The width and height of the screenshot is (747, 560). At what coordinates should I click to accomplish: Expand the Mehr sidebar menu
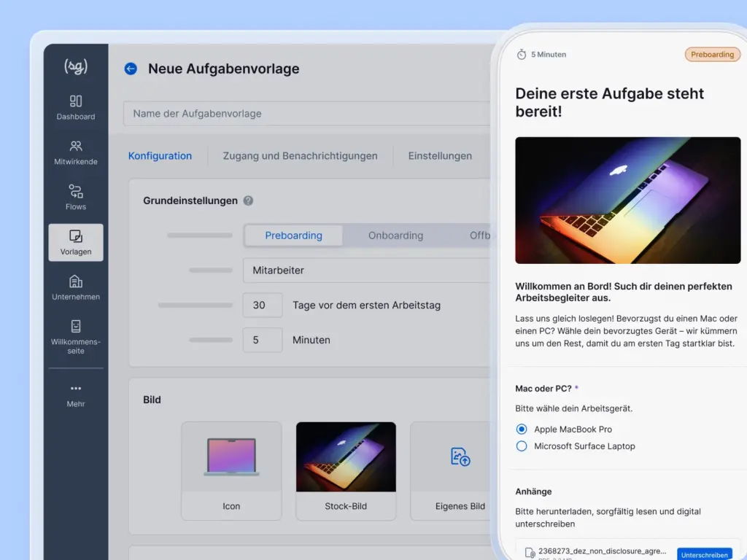75,396
